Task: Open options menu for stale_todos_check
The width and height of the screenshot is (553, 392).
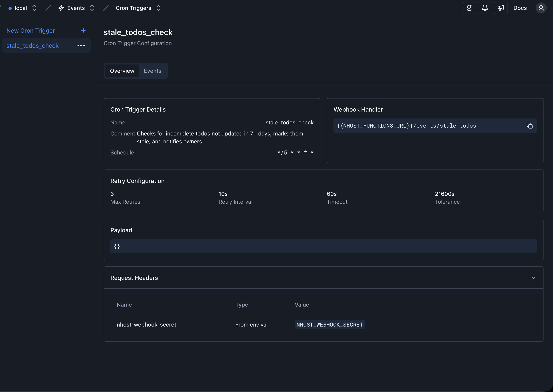Action: point(81,45)
